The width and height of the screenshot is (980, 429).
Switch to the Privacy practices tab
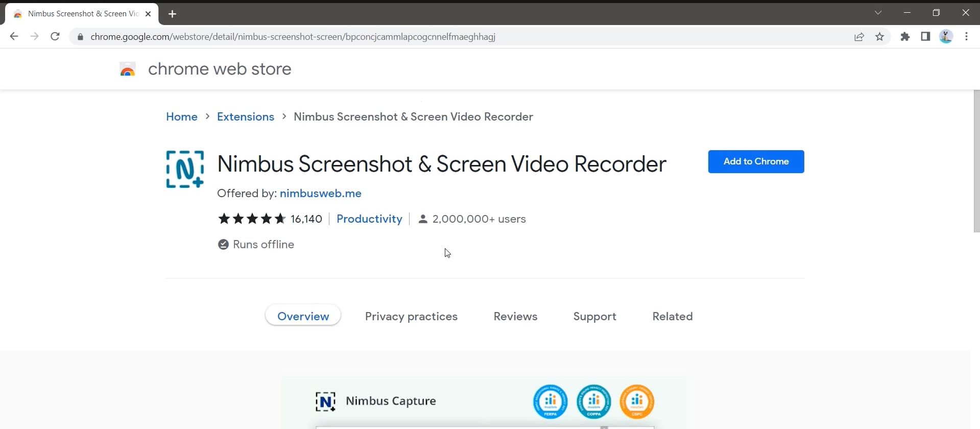411,316
